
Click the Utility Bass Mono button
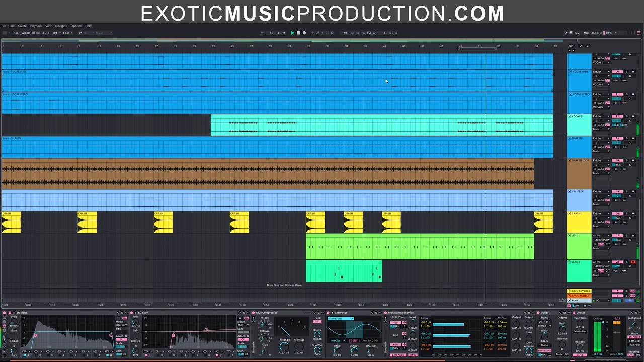(x=544, y=350)
